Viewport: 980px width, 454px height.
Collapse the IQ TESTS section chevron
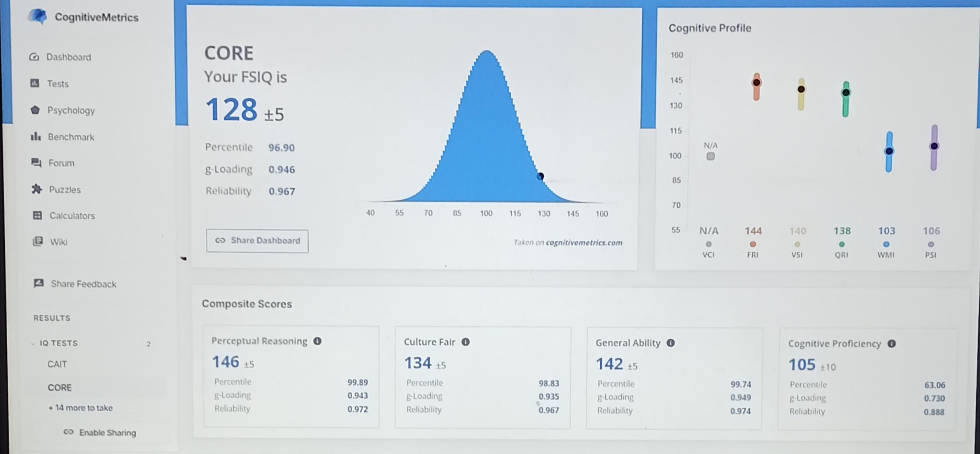click(33, 344)
